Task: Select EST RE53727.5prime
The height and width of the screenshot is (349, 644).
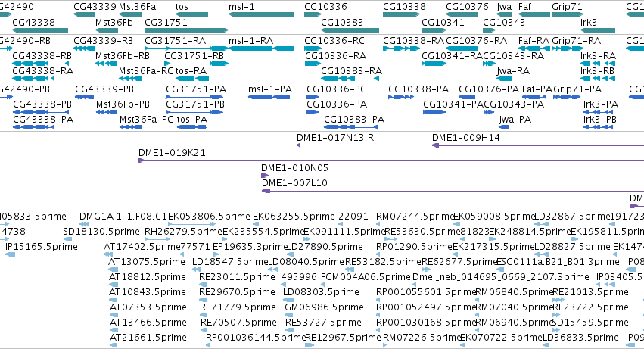Action: coord(290,331)
